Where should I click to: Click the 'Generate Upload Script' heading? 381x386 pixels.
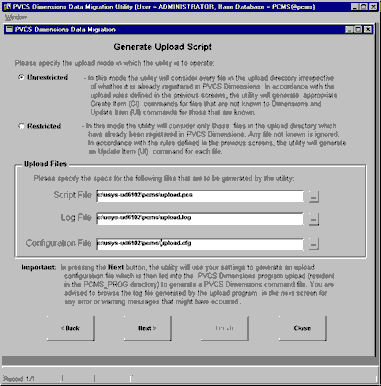tap(163, 47)
